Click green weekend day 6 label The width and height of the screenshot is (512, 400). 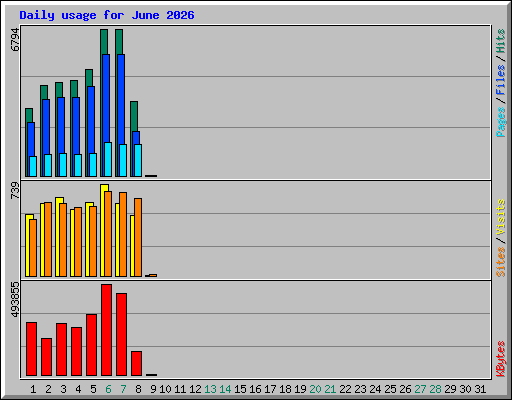(x=108, y=389)
